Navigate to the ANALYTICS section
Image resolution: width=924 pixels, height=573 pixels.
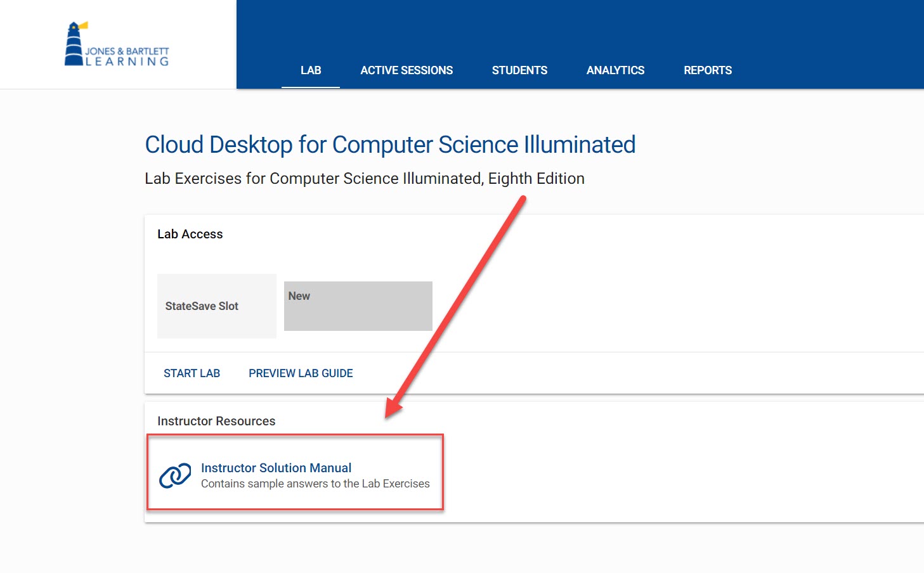pos(615,70)
